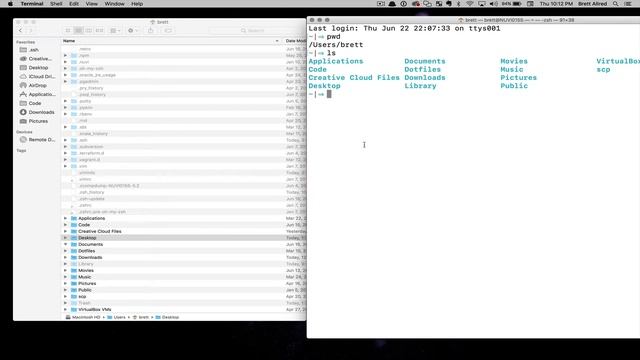Click the volume icon in menu bar
The width and height of the screenshot is (640, 360).
[x=493, y=4]
